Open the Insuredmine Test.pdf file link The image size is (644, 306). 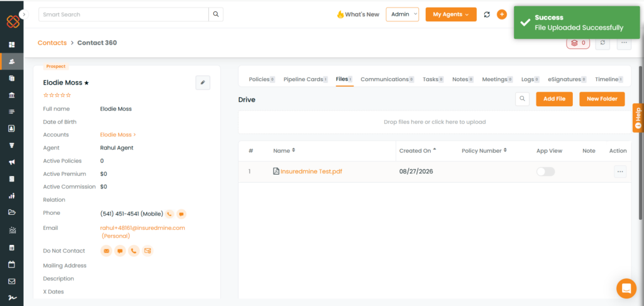point(311,172)
